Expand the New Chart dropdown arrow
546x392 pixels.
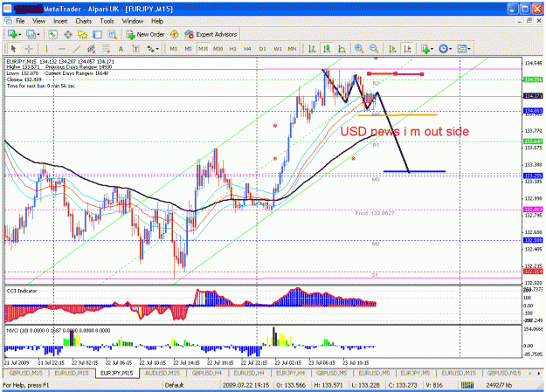[x=19, y=34]
